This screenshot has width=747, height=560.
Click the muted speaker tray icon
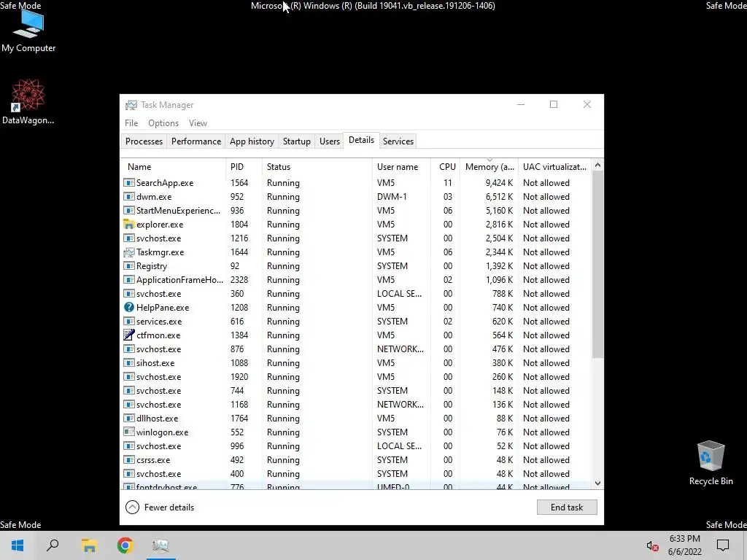[652, 545]
